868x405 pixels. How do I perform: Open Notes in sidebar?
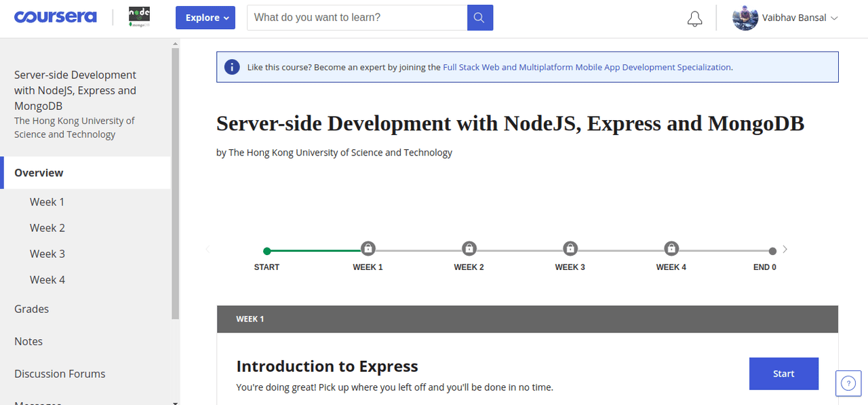coord(28,341)
